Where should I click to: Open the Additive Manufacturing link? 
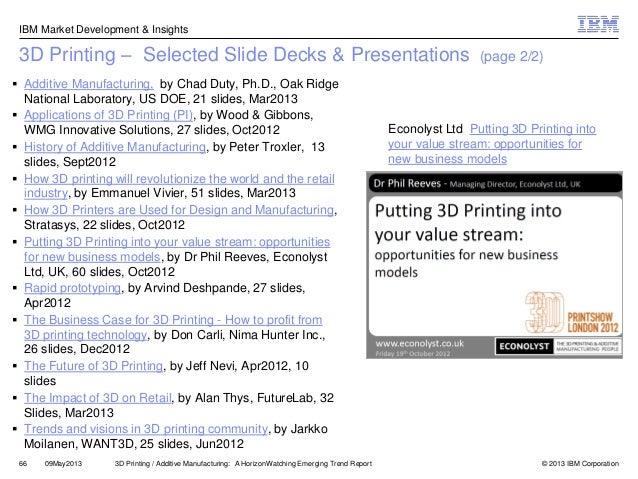(89, 84)
